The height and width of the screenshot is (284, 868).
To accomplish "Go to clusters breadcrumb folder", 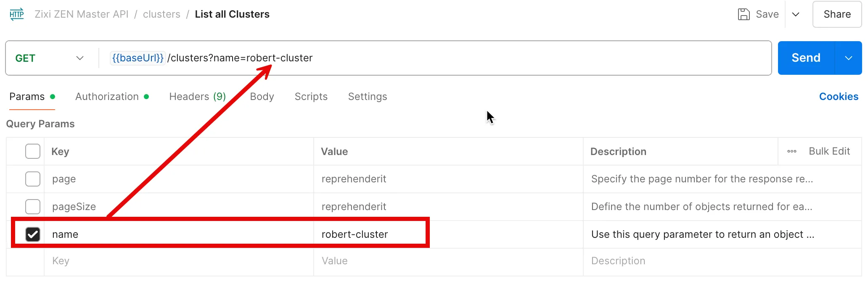I will tap(161, 14).
